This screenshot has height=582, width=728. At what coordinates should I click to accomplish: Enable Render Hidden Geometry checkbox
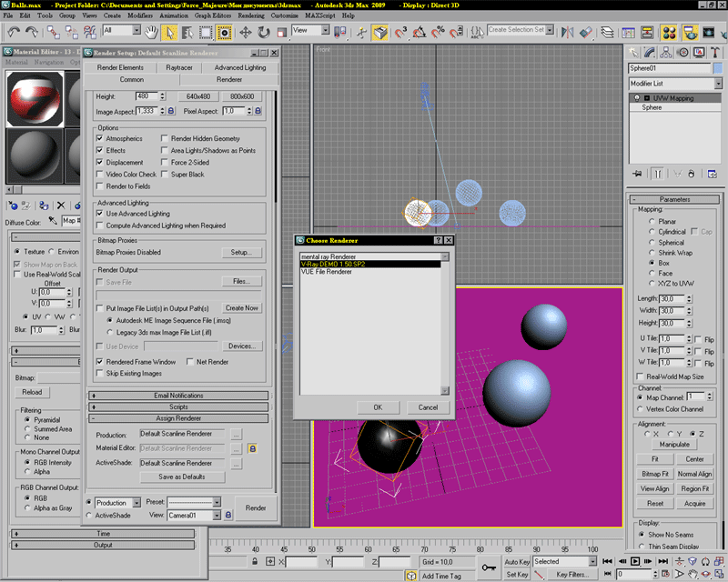(165, 138)
